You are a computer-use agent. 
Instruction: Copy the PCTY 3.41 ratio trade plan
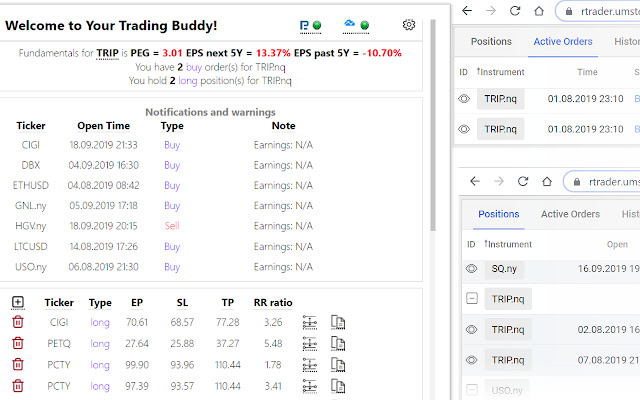(x=338, y=386)
